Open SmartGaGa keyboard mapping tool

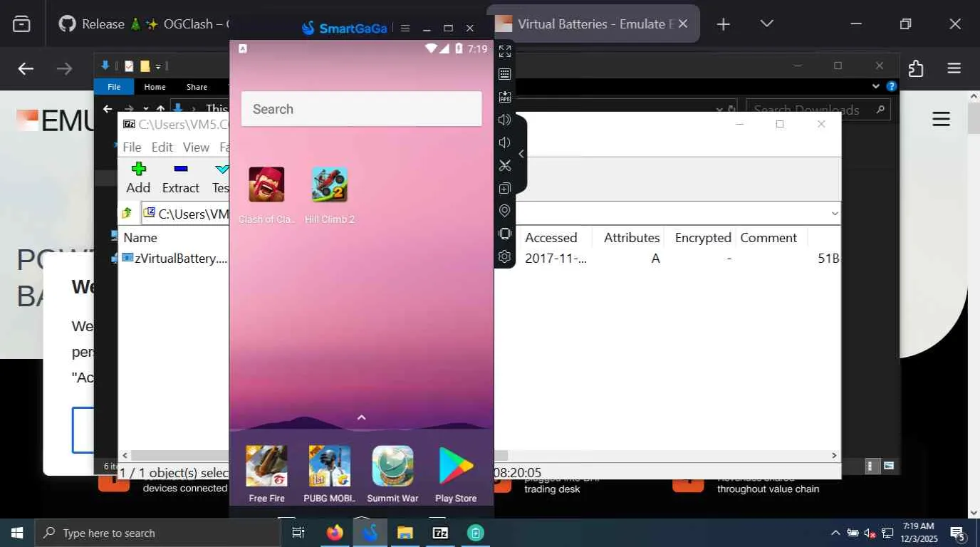(505, 74)
